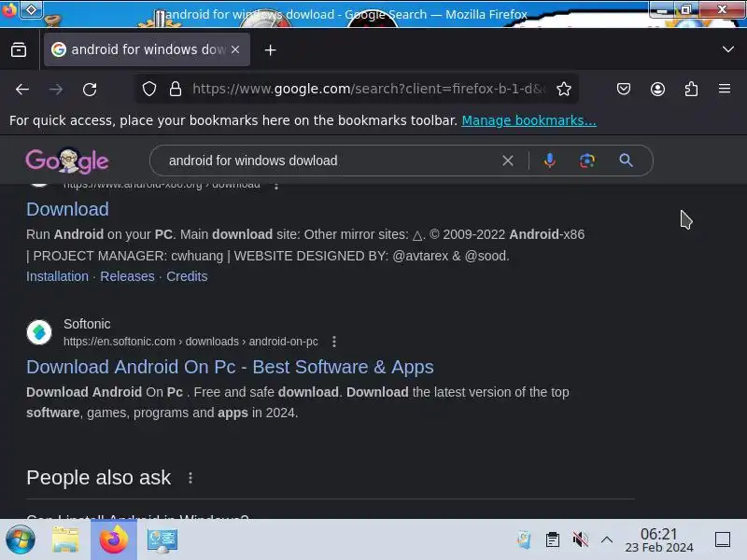Reload the current page

click(x=90, y=89)
